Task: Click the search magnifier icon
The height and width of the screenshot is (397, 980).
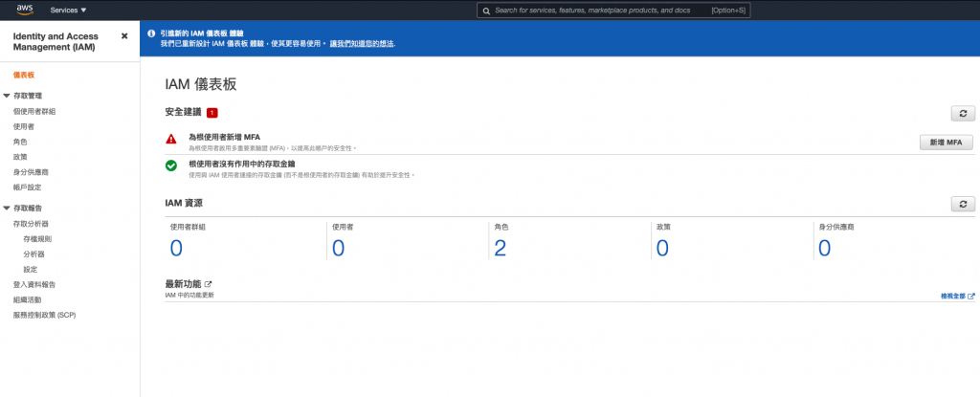Action: pos(486,11)
